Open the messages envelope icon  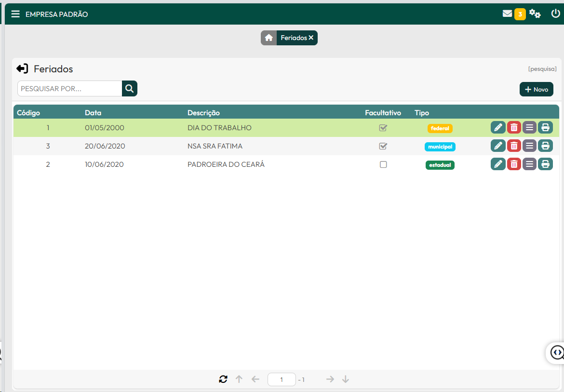tap(507, 14)
